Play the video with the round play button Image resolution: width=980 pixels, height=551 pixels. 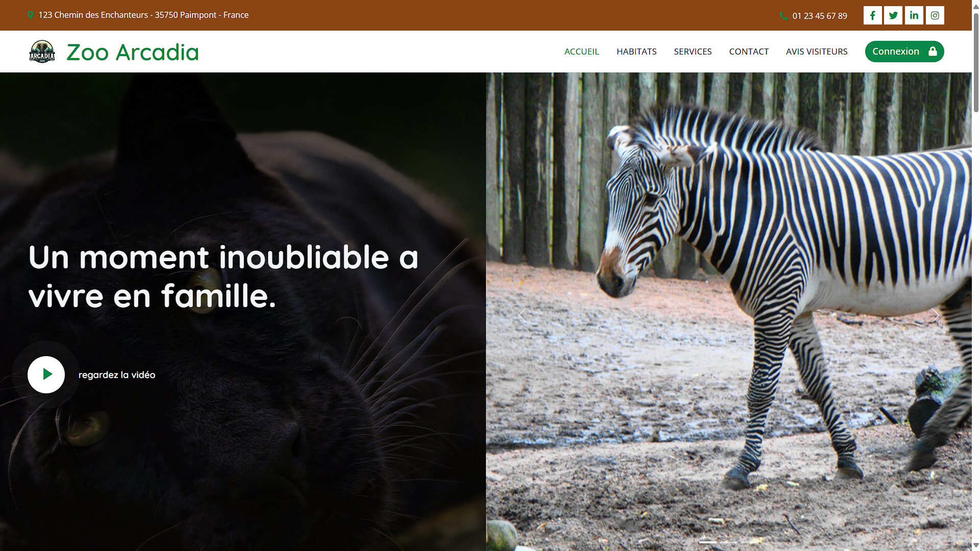coord(46,374)
